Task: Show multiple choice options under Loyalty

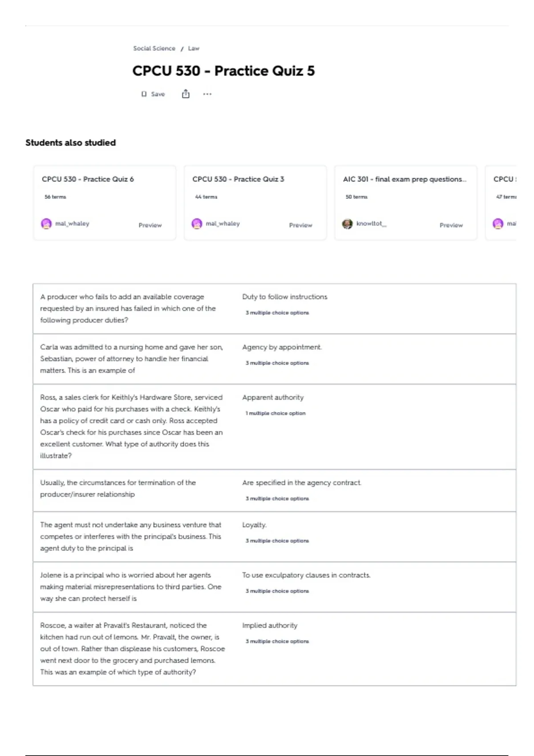Action: click(277, 541)
